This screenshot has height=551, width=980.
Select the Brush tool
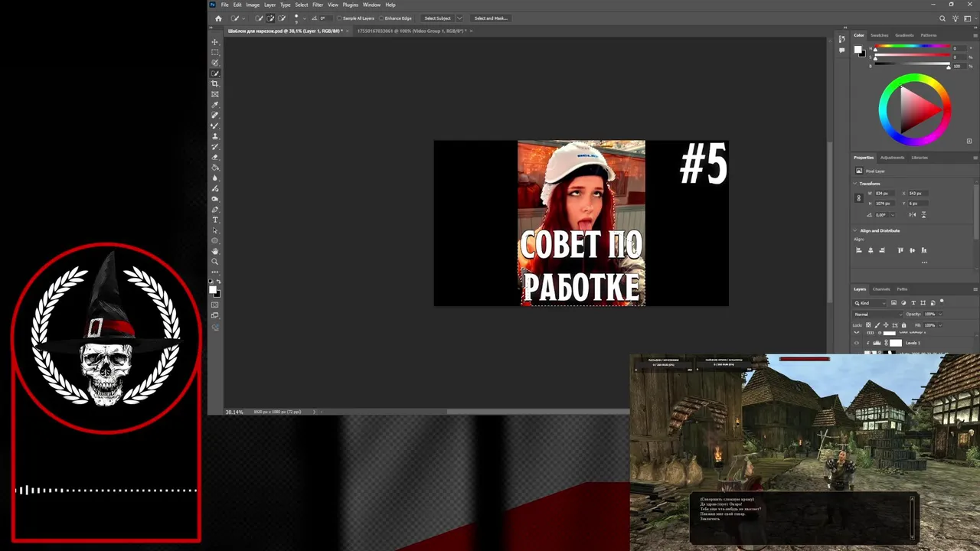point(215,126)
